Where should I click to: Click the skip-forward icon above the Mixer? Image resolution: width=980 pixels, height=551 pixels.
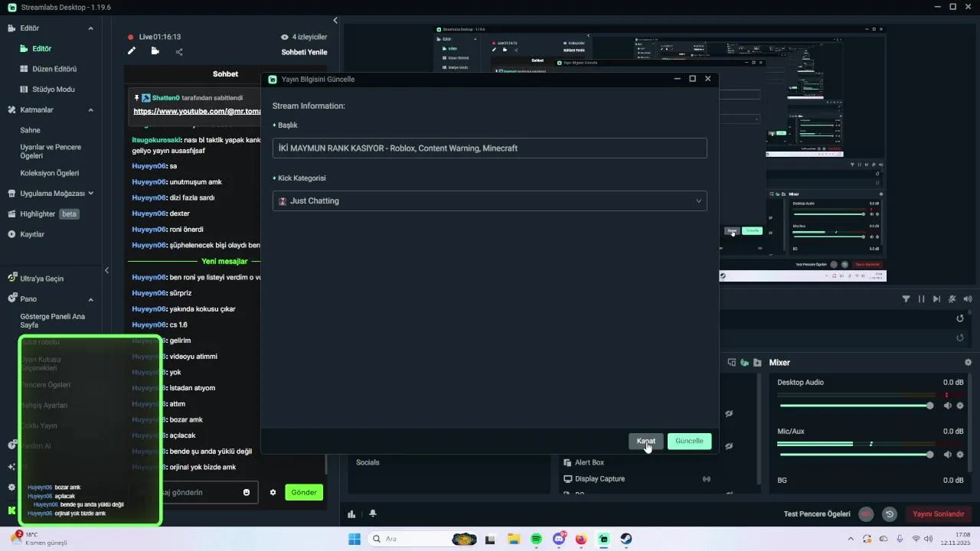[x=936, y=299]
